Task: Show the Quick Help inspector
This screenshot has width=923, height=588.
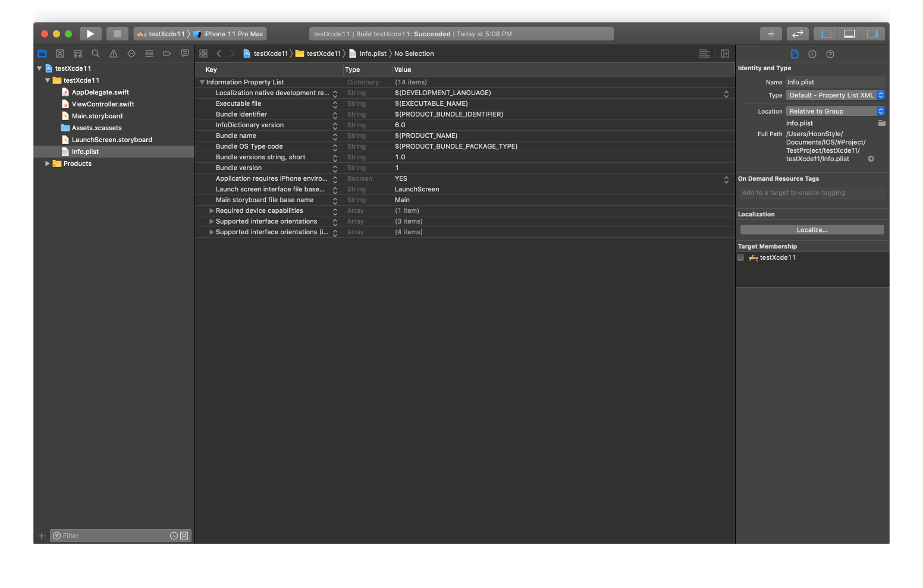Action: tap(830, 54)
